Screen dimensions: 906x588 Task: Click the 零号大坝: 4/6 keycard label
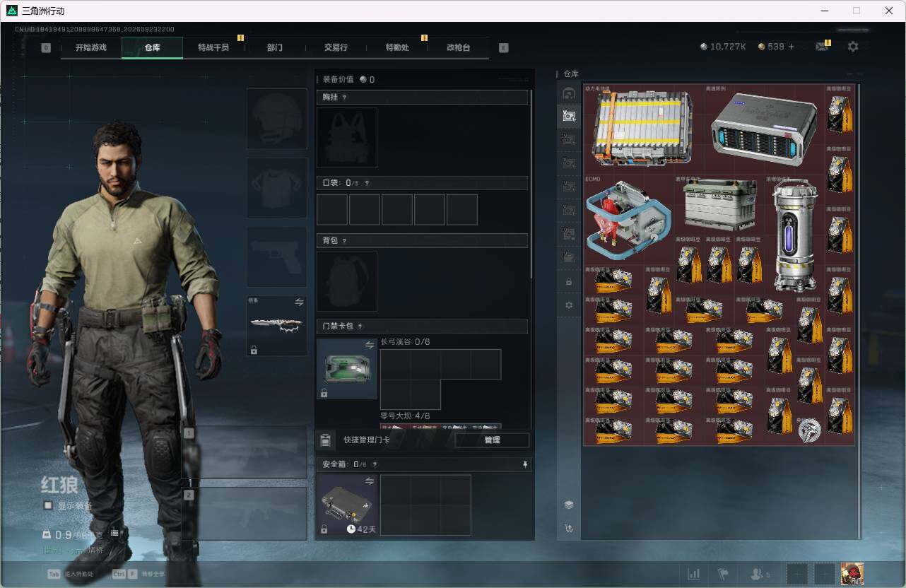point(406,416)
